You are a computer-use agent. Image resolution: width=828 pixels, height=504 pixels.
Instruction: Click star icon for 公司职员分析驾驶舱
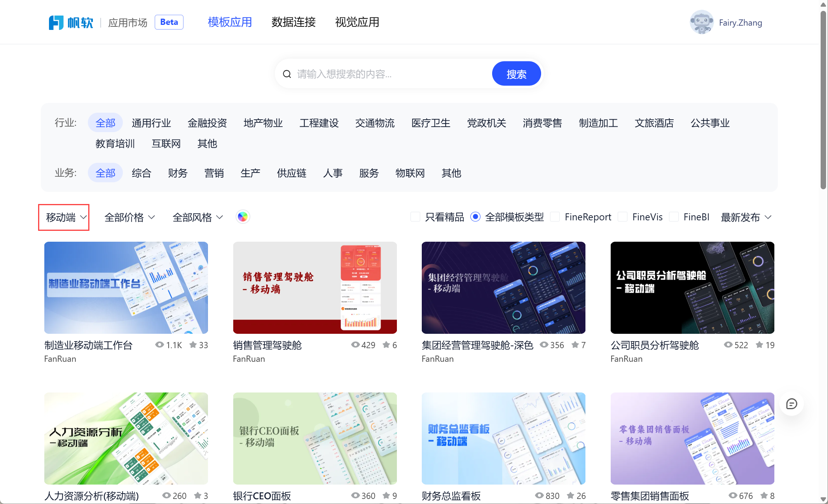click(759, 345)
